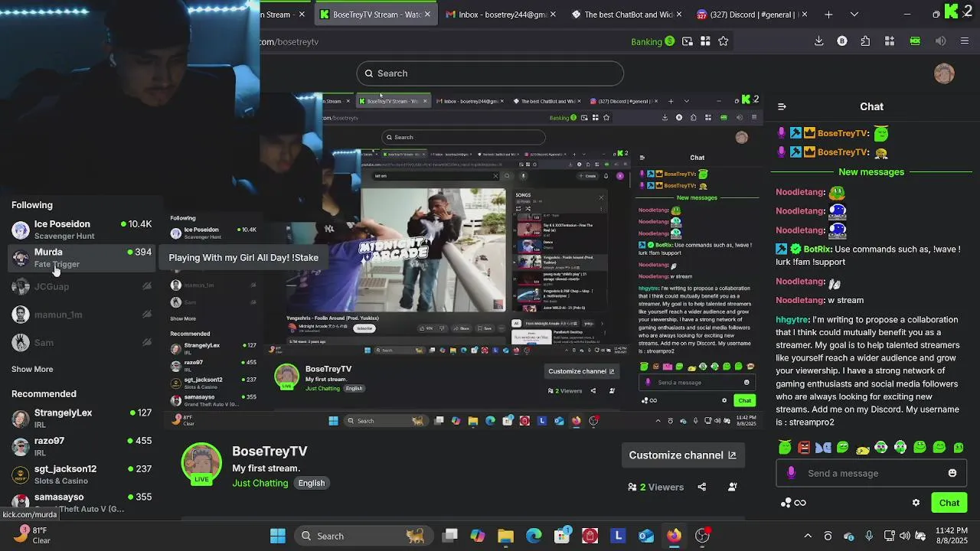Click the grid pop-out icon beside bookmark star
Viewport: 980px width, 551px height.
pos(705,41)
